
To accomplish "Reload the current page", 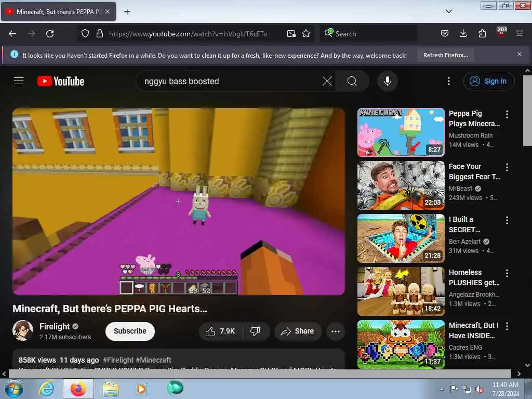I will pyautogui.click(x=50, y=34).
